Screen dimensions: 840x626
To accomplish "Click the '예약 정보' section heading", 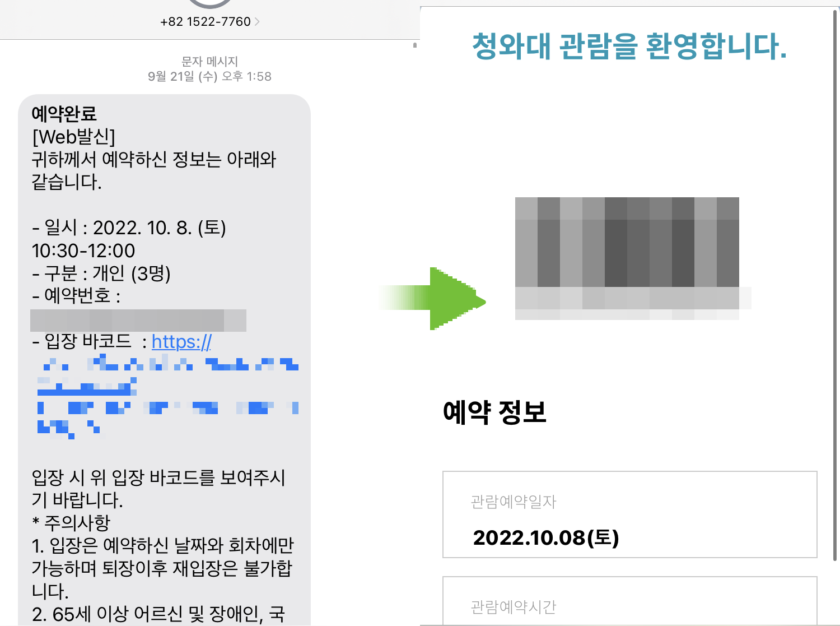I will pyautogui.click(x=494, y=412).
